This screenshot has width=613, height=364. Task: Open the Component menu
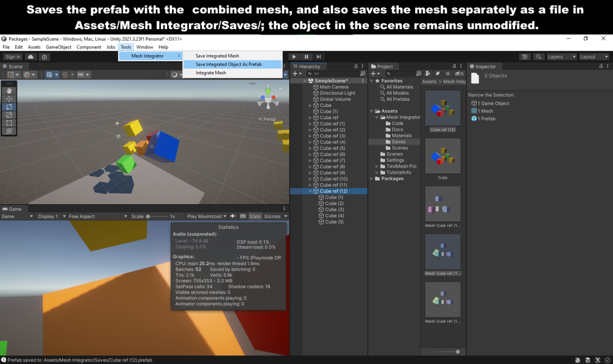coord(89,47)
